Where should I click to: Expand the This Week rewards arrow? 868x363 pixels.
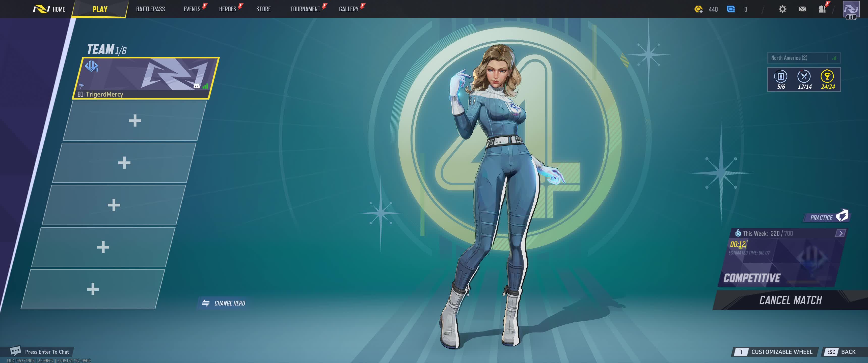[840, 233]
